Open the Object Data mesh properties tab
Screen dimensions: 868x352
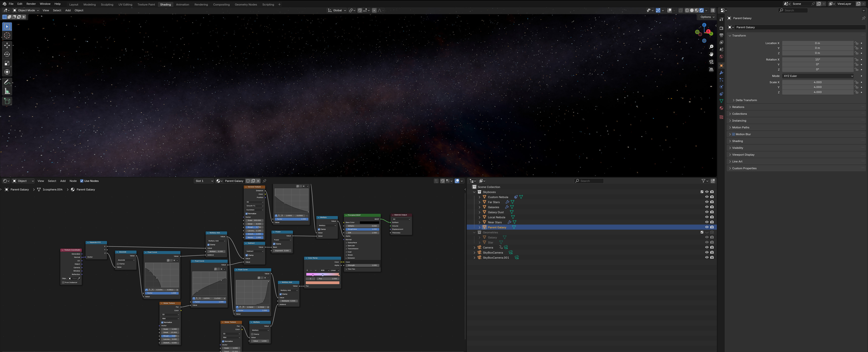tap(721, 101)
